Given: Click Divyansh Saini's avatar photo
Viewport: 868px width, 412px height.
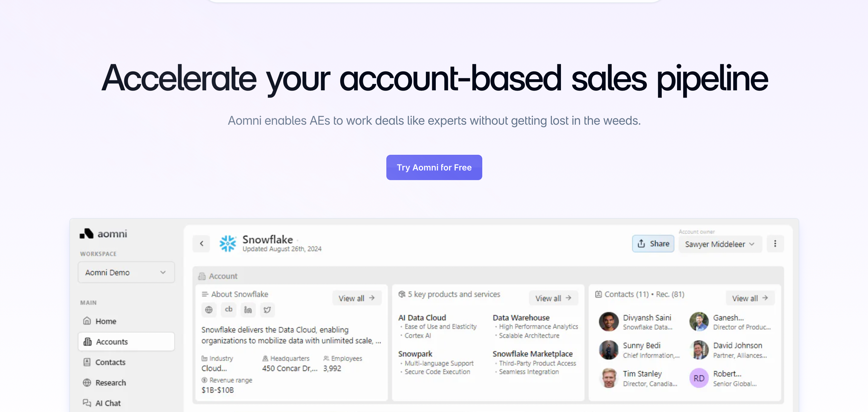Looking at the screenshot, I should click(x=609, y=321).
